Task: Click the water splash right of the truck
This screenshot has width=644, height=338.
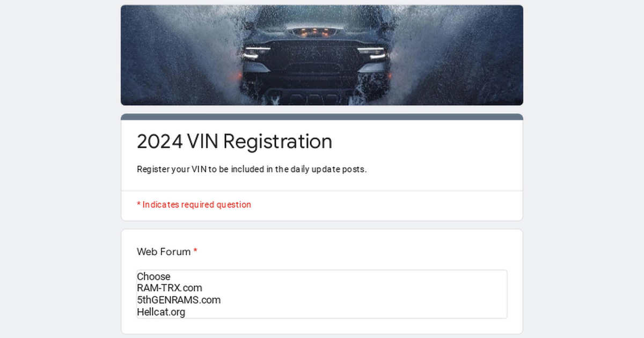Action: click(456, 59)
